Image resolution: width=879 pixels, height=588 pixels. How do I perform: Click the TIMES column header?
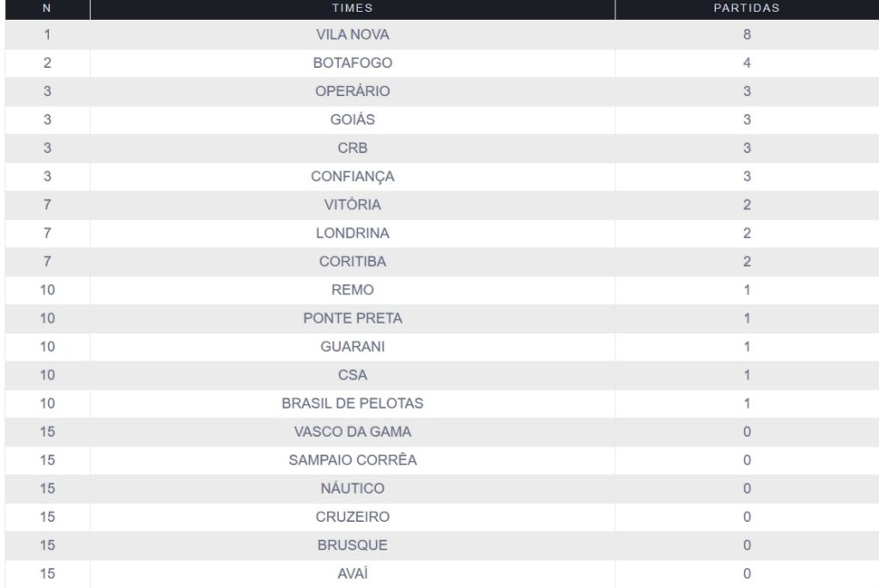point(352,8)
